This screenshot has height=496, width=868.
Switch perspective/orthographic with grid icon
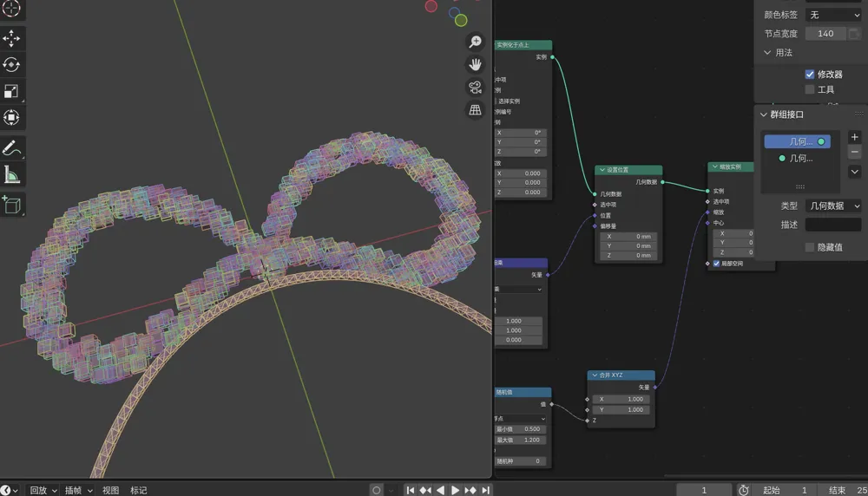[x=475, y=110]
